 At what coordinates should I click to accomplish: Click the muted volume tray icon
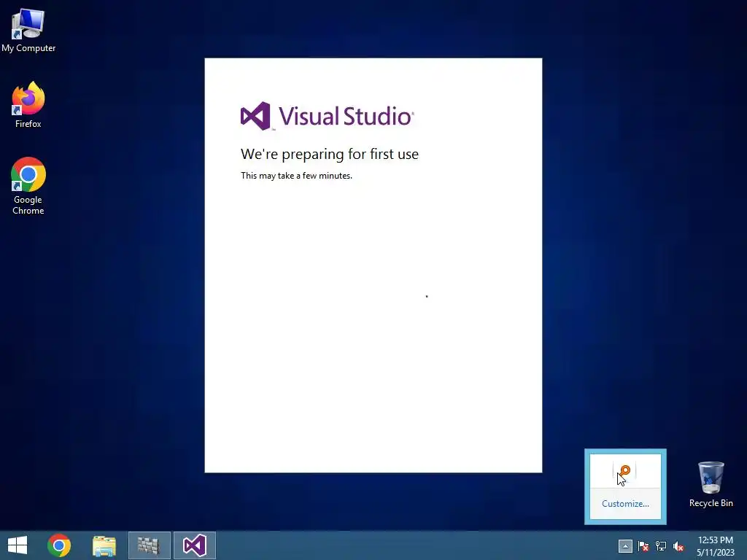coord(678,546)
